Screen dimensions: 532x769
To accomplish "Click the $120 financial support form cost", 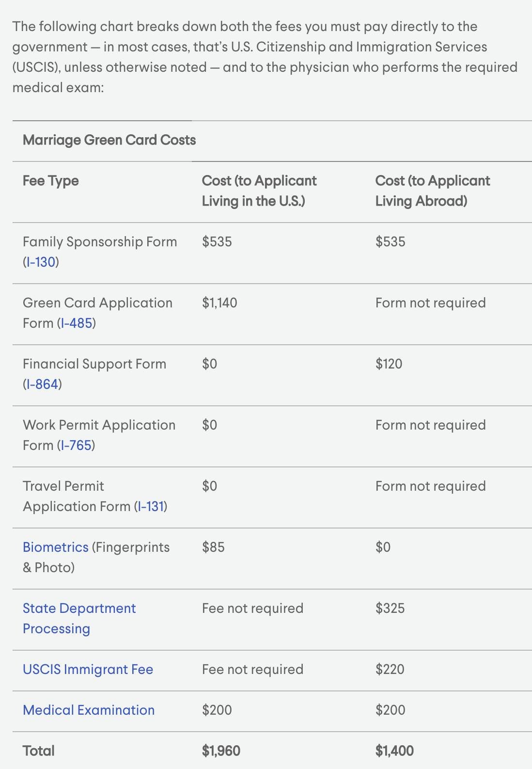I will pos(389,364).
